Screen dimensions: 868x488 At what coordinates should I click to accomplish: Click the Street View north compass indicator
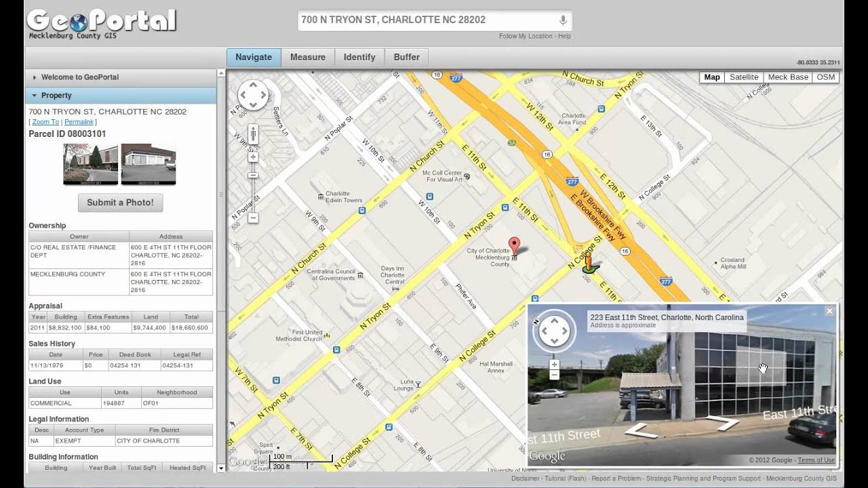point(536,322)
